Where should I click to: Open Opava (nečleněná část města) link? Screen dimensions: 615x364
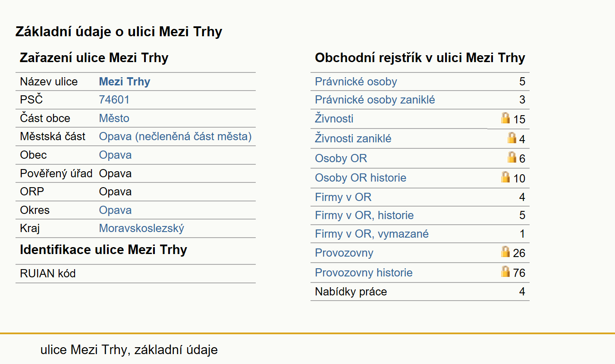(176, 136)
